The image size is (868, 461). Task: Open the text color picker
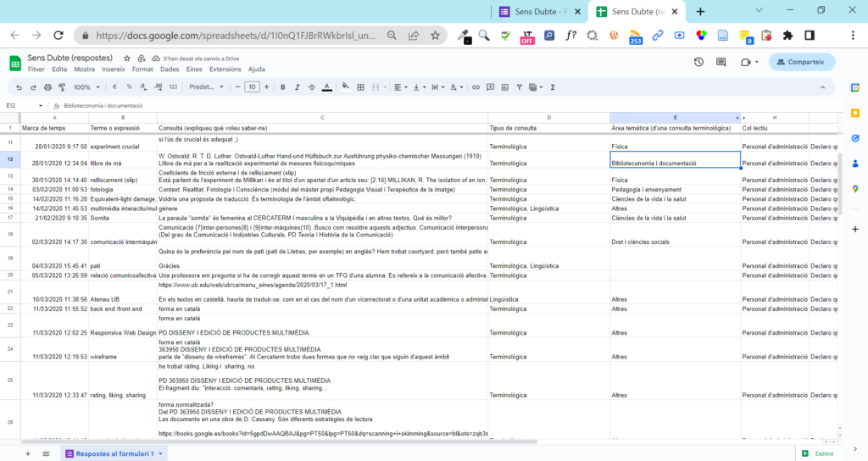point(327,86)
